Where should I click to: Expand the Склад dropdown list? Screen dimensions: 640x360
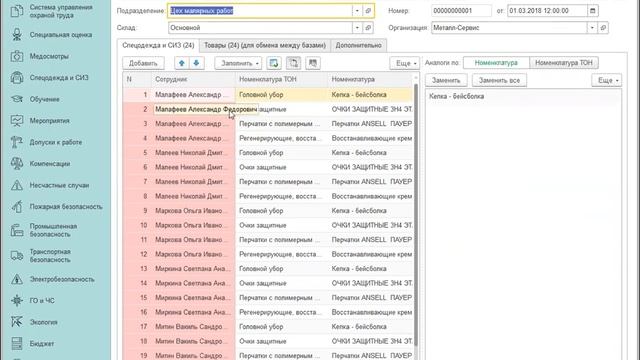click(x=357, y=28)
